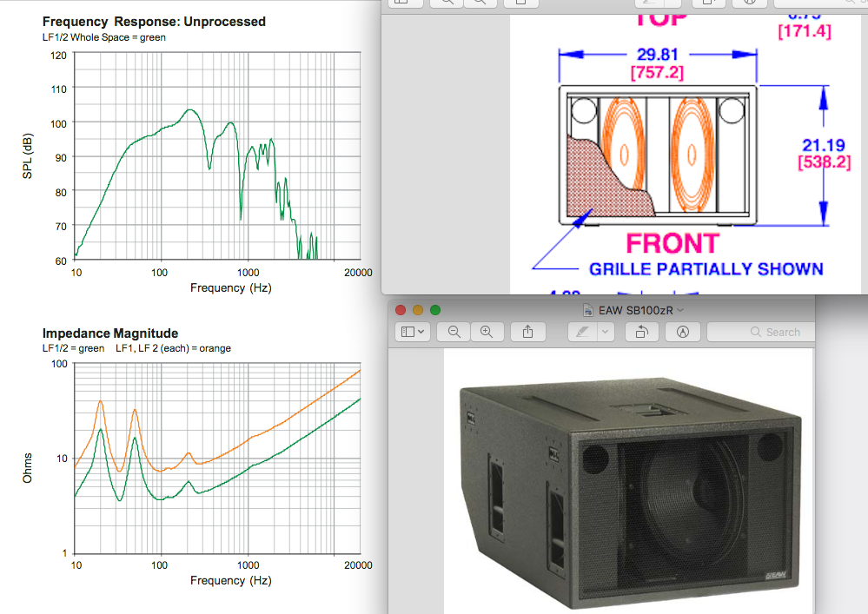Expand the highlight color dropdown arrow
868x614 pixels.
606,332
